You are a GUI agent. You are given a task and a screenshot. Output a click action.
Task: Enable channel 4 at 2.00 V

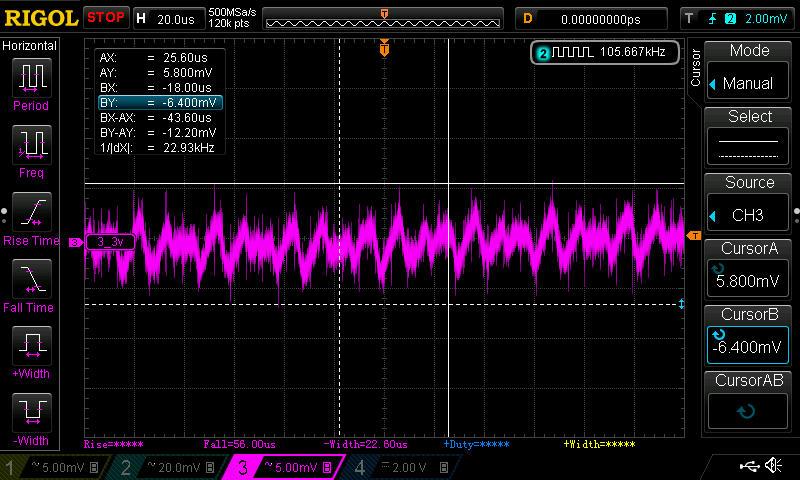coord(404,467)
